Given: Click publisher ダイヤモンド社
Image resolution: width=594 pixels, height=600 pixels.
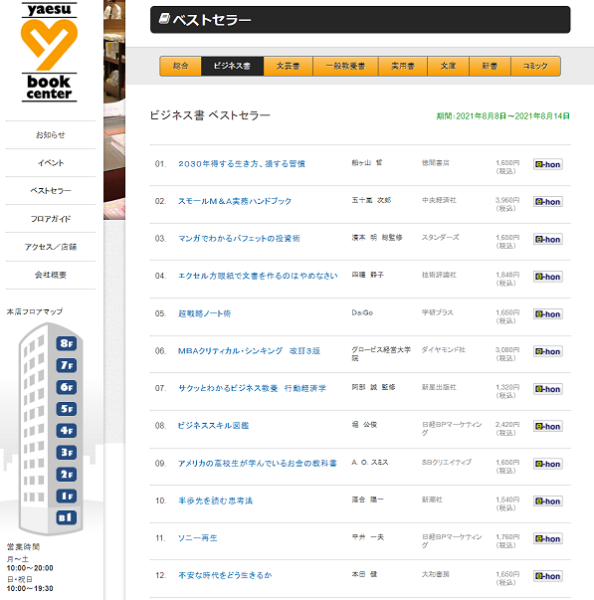Looking at the screenshot, I should click(443, 350).
